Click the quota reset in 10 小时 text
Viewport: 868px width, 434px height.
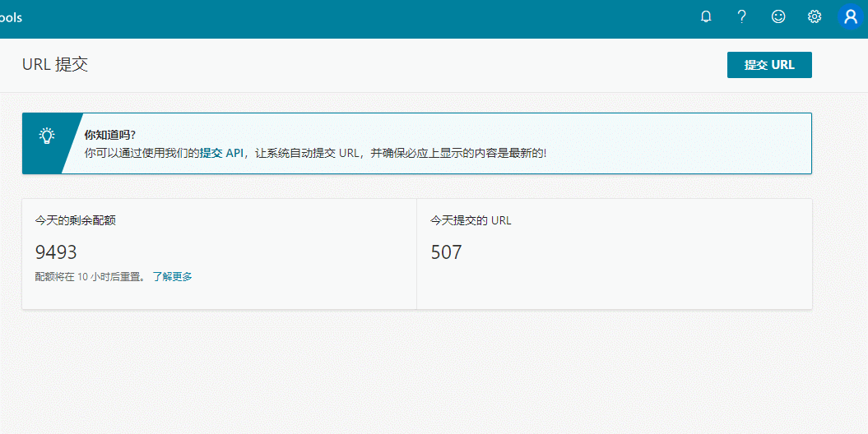[91, 277]
